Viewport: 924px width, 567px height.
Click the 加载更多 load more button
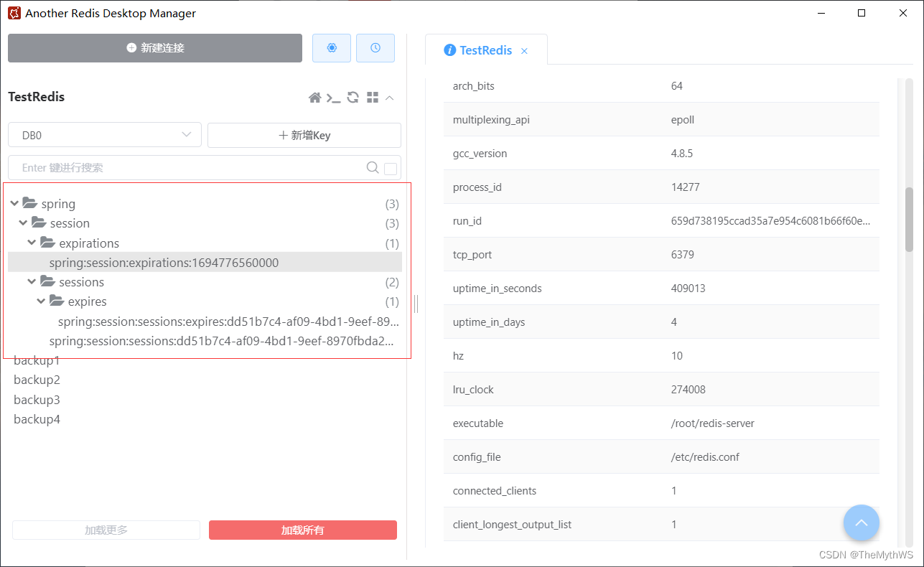pos(106,530)
